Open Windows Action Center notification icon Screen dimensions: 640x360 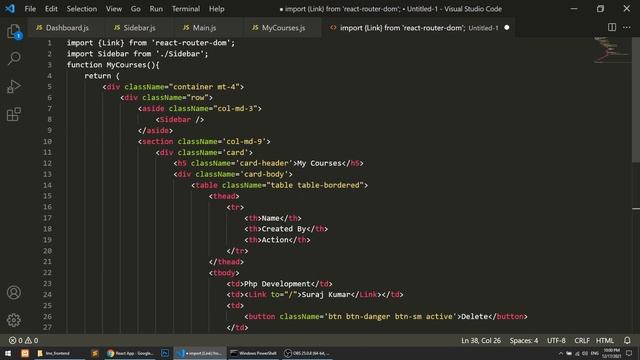tap(629, 353)
